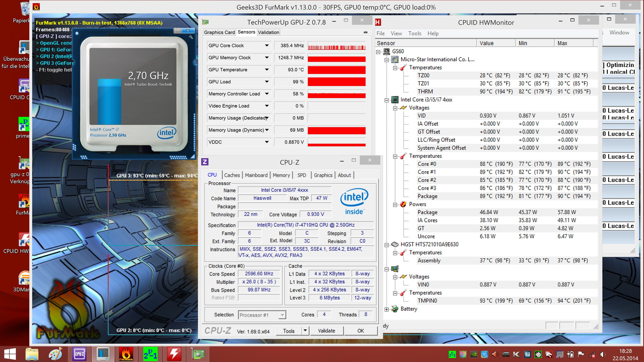Open power and battery tray icon

570,354
